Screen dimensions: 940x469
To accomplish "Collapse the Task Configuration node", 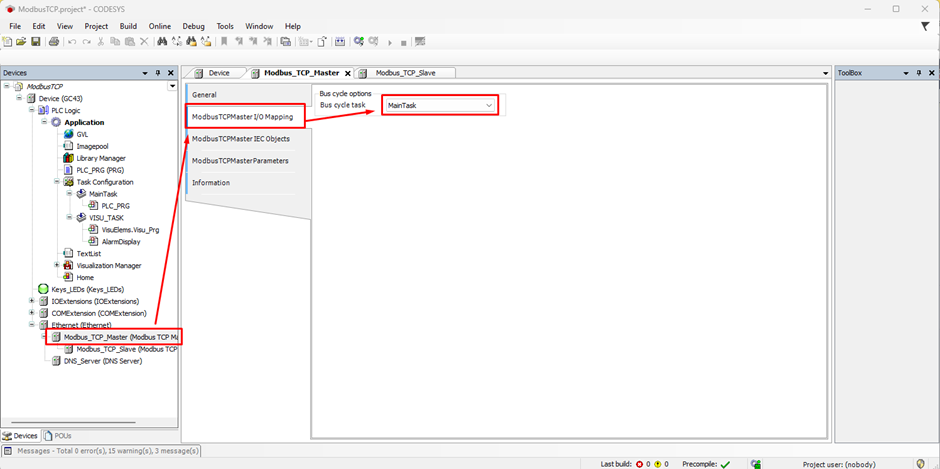I will click(x=57, y=182).
